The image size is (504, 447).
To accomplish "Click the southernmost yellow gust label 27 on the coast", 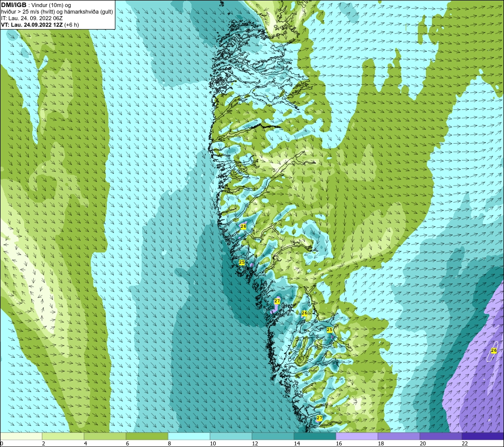I will click(319, 418).
